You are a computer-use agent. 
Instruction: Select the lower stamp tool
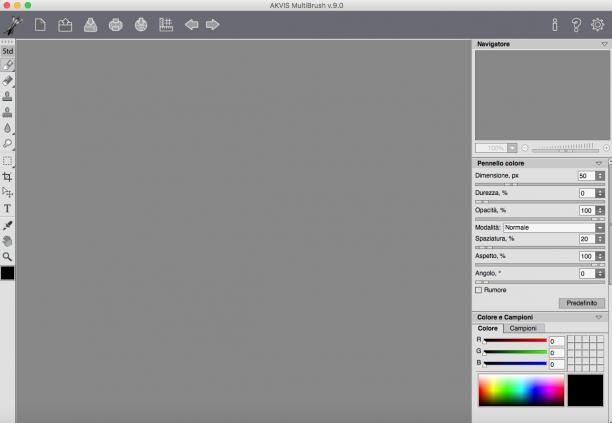click(x=7, y=112)
